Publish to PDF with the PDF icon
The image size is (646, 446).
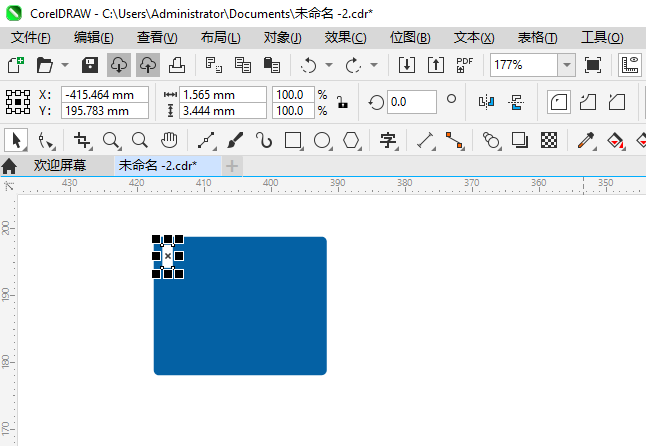pyautogui.click(x=464, y=65)
